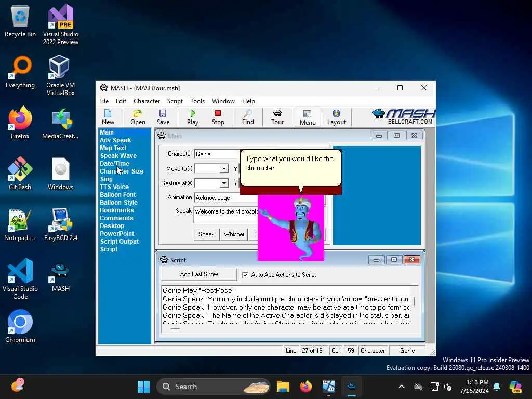Select the Visual Studio Code desktop icon
This screenshot has height=399, width=532.
click(20, 279)
